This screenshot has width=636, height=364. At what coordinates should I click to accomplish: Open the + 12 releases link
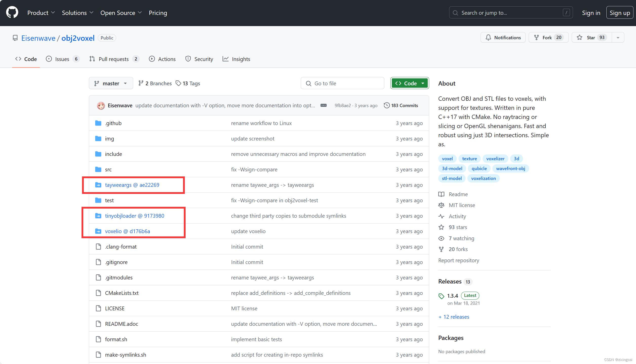tap(454, 317)
